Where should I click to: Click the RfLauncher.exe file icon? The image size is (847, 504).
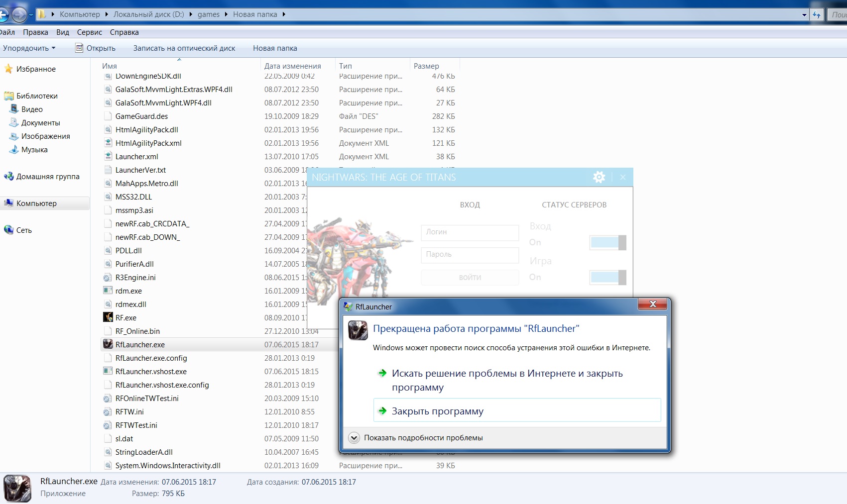108,344
